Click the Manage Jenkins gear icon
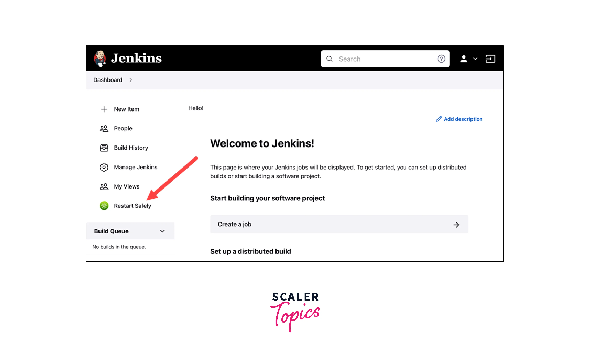 (104, 167)
